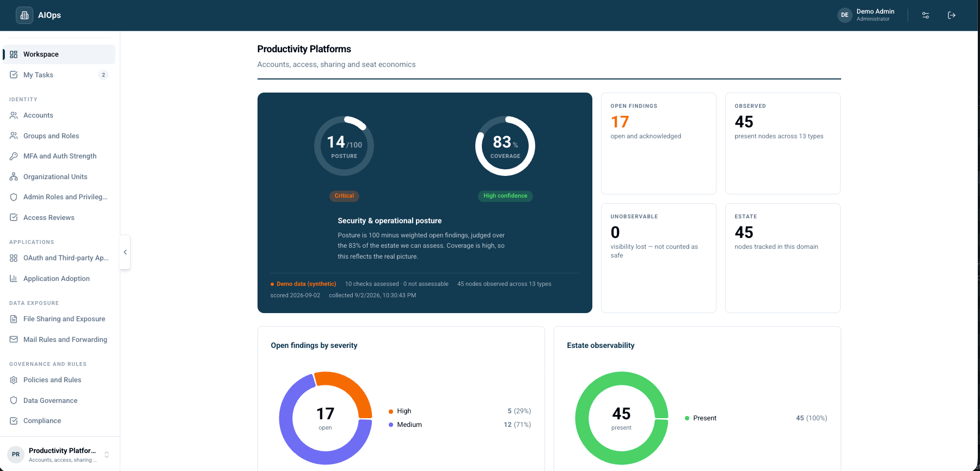This screenshot has width=980, height=471.
Task: Click the posture score gauge
Action: coord(344,146)
